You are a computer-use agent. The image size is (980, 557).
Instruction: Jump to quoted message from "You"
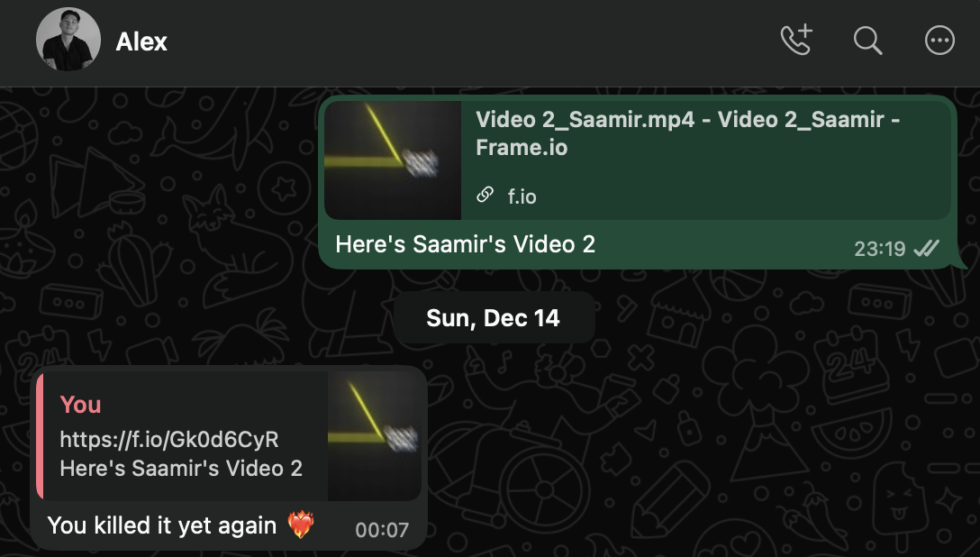(80, 405)
